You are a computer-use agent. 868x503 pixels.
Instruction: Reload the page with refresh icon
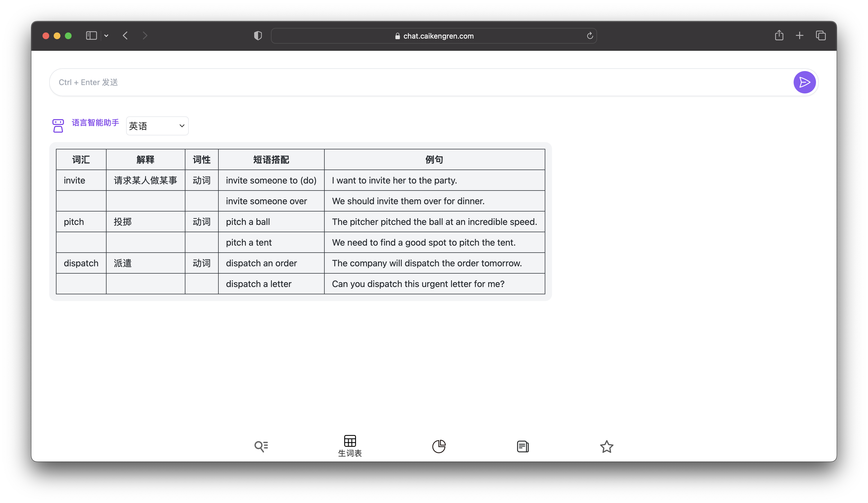[x=590, y=36]
